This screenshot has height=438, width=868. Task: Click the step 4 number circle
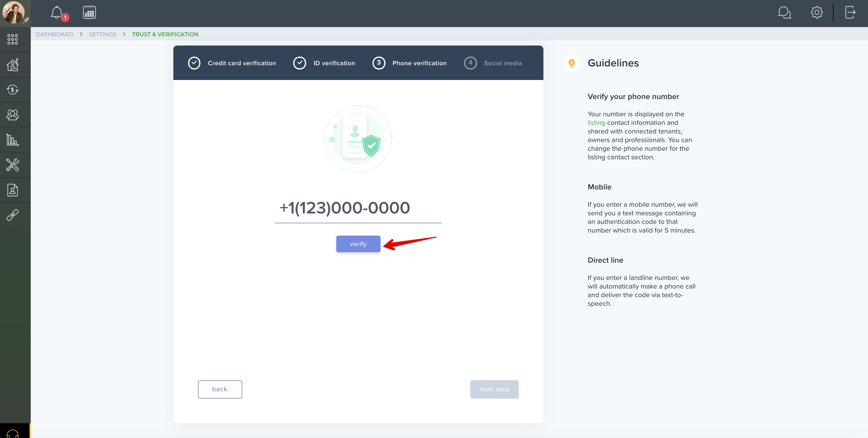click(470, 63)
